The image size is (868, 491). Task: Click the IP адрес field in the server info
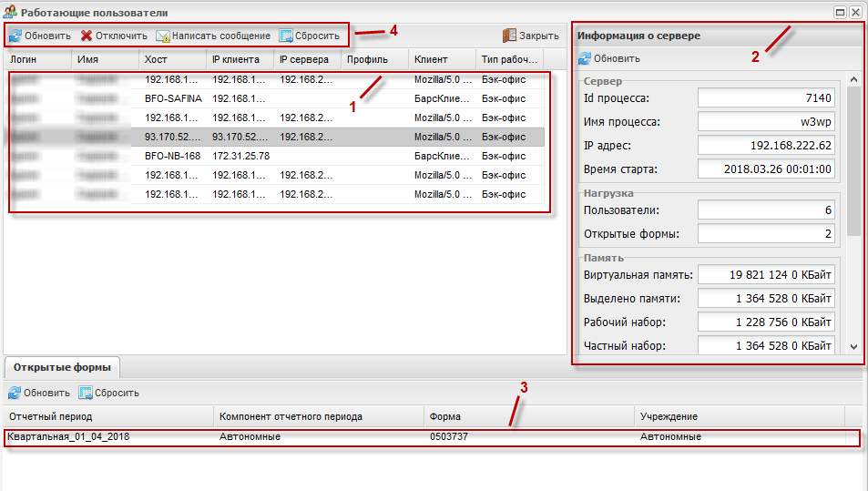coord(766,145)
